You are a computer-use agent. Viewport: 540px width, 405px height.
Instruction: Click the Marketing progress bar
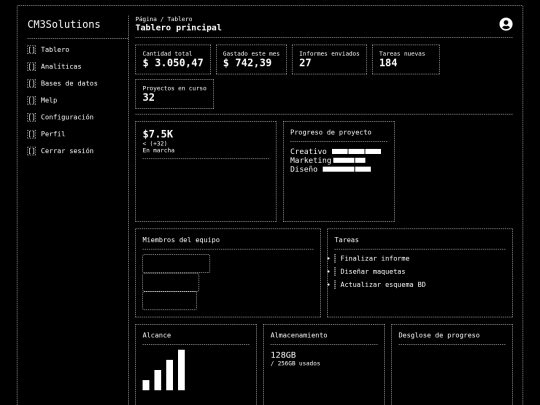pyautogui.click(x=349, y=160)
